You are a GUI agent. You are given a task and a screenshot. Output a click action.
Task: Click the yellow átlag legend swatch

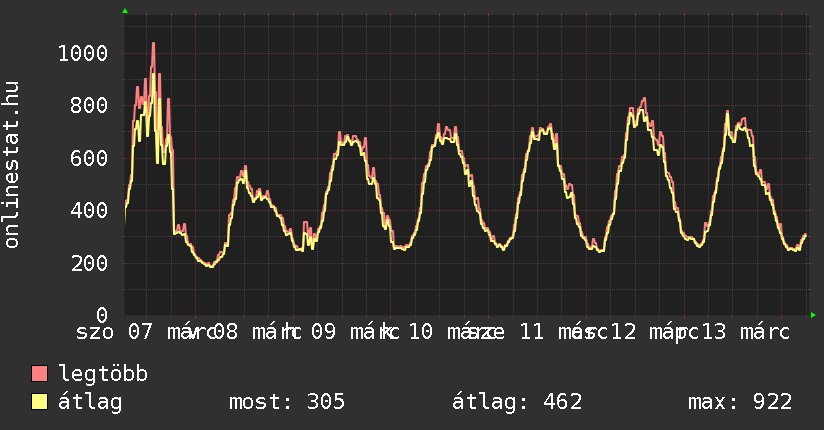click(x=40, y=402)
